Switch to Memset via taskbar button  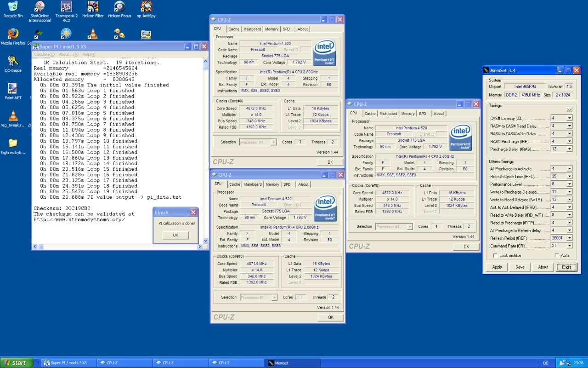click(x=292, y=363)
